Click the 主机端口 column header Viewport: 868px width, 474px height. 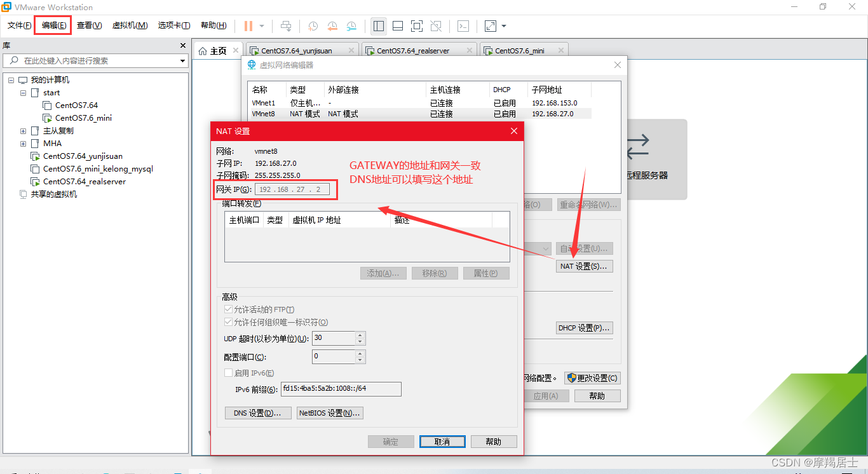(244, 220)
